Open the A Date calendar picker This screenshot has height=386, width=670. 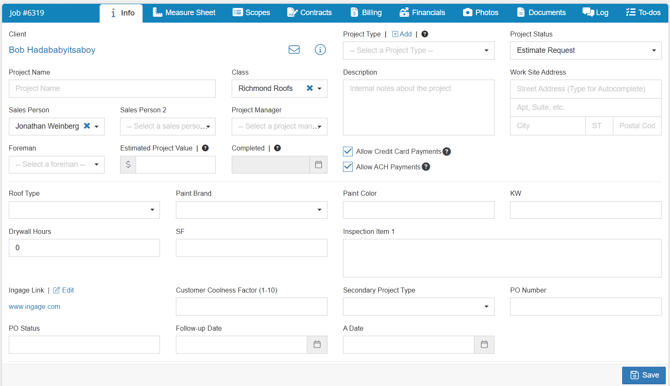tap(484, 345)
